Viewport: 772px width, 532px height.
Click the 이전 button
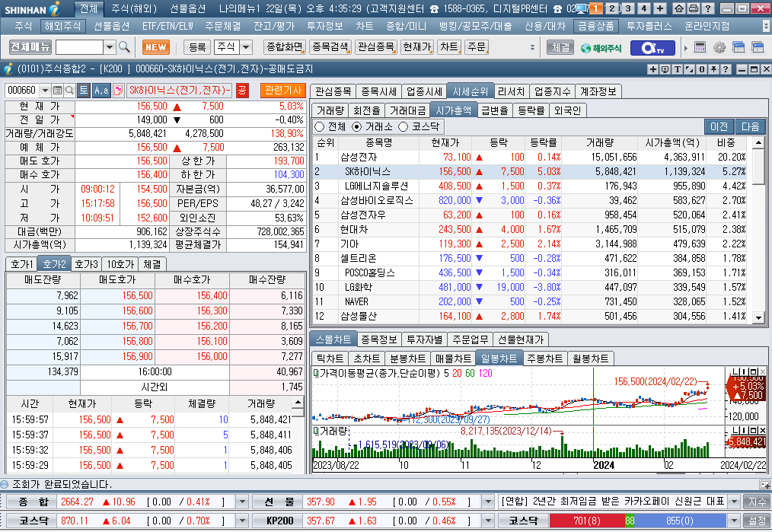pyautogui.click(x=719, y=127)
